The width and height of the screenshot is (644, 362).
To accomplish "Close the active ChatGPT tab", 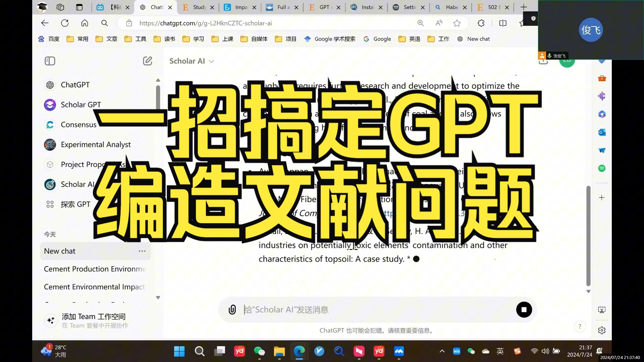I will 170,7.
